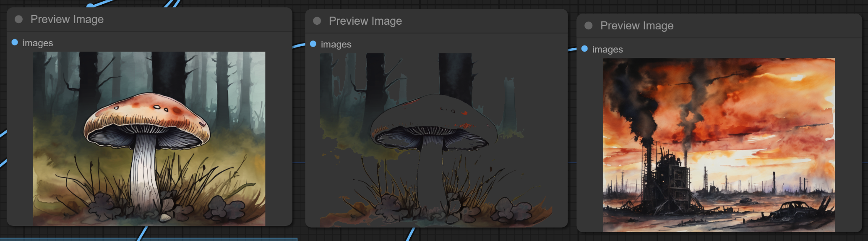Click images input port on colorful mushroom node
The width and height of the screenshot is (868, 241).
[x=15, y=42]
